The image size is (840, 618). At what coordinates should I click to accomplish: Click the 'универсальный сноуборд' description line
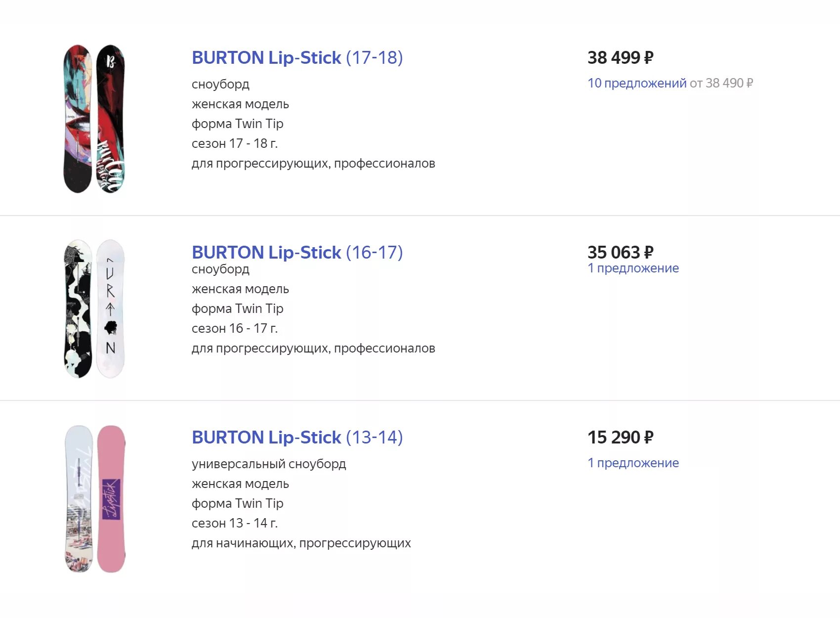tap(269, 464)
